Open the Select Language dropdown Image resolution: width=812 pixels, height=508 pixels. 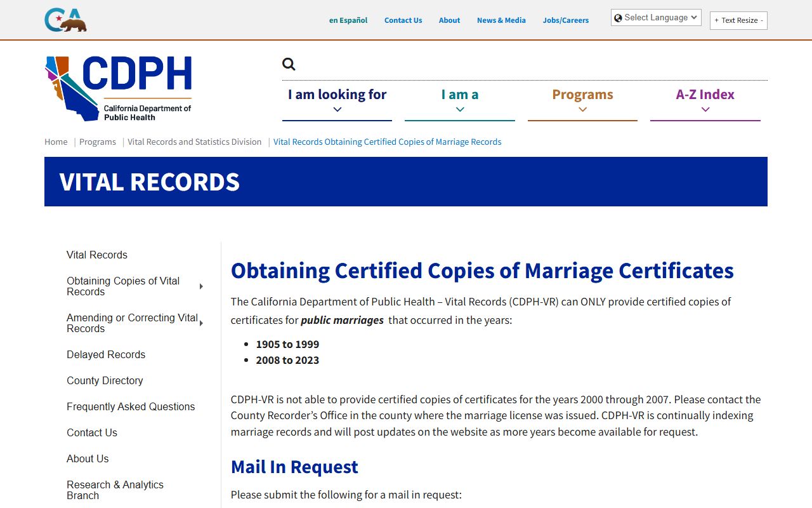pyautogui.click(x=656, y=18)
